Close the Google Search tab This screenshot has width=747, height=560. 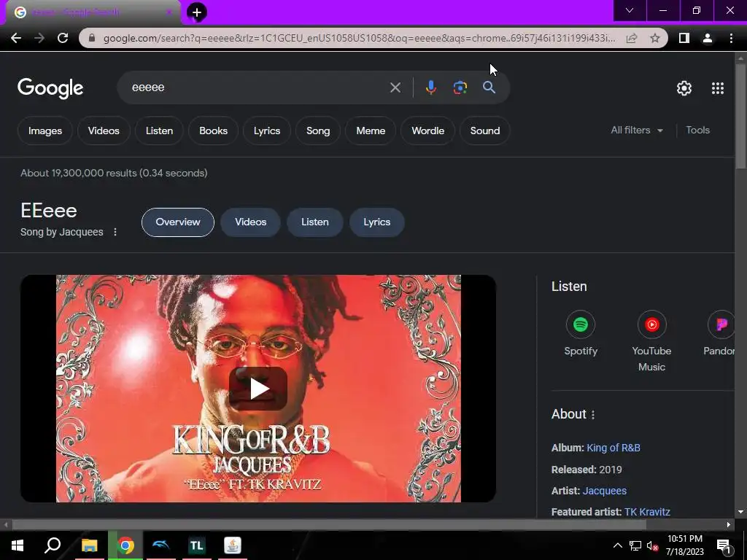point(169,12)
